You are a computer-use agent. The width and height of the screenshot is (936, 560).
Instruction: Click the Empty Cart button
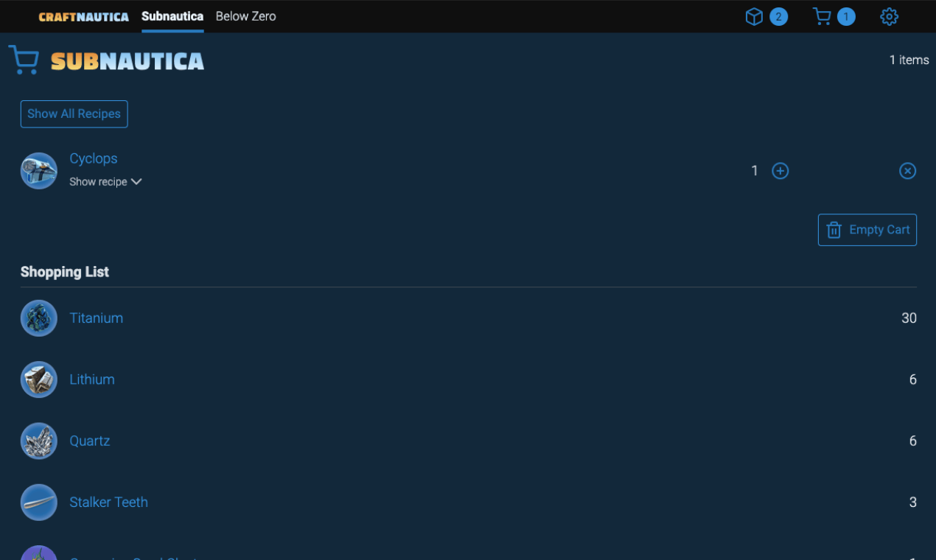point(867,230)
